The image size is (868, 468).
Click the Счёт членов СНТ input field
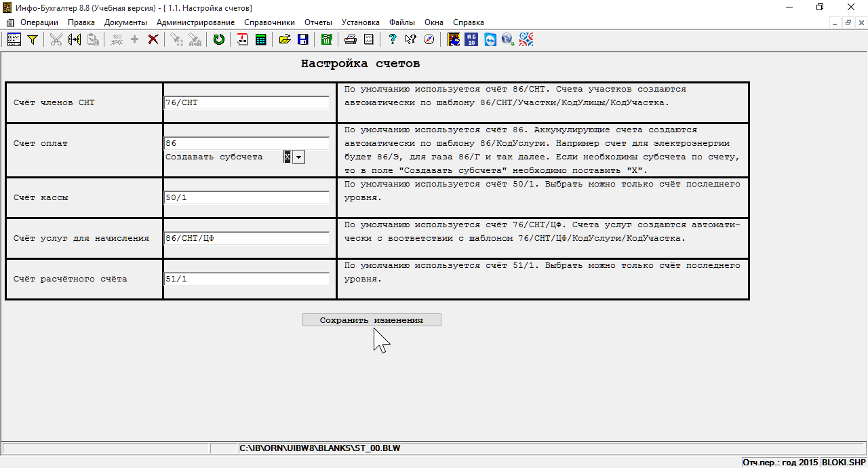247,102
